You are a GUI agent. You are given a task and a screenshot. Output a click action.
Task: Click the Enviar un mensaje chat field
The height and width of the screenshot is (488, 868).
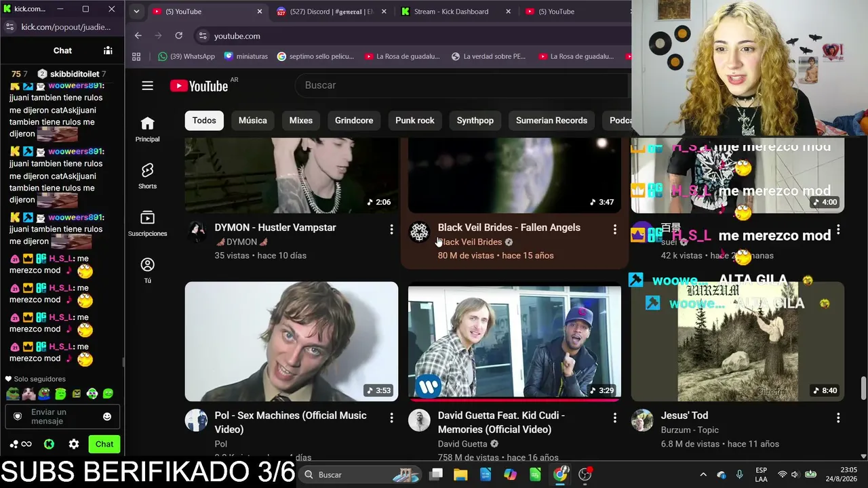pos(62,417)
